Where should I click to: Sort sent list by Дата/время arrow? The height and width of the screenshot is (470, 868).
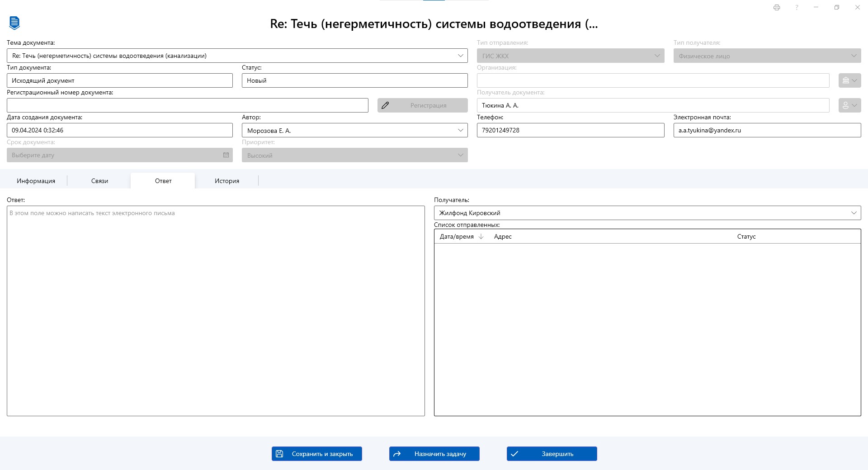coord(481,236)
